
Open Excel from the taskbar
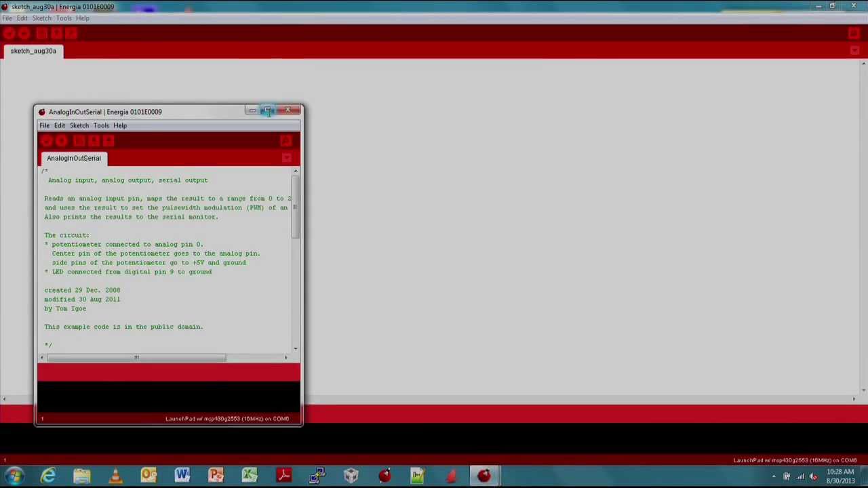coord(250,476)
